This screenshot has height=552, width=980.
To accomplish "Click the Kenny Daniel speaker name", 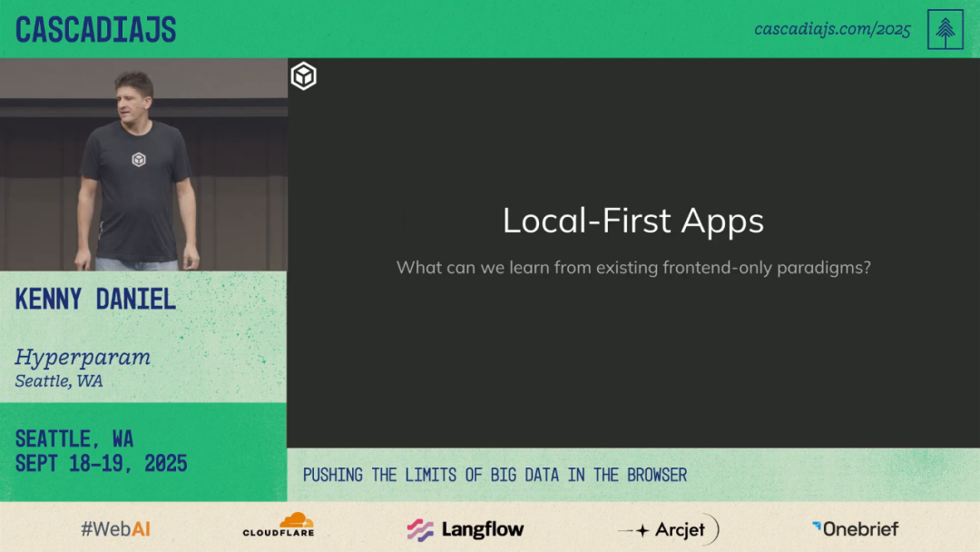I will click(x=95, y=300).
